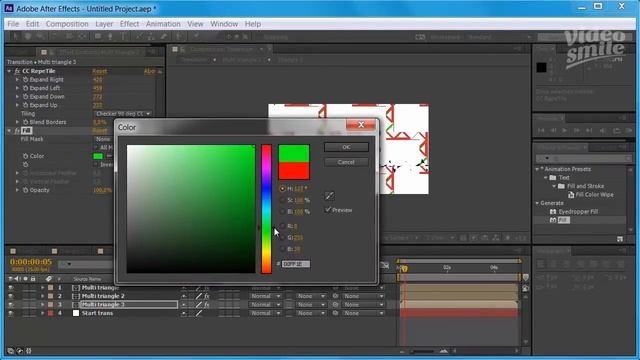Toggle stopwatch for Expand Up property

click(x=25, y=105)
